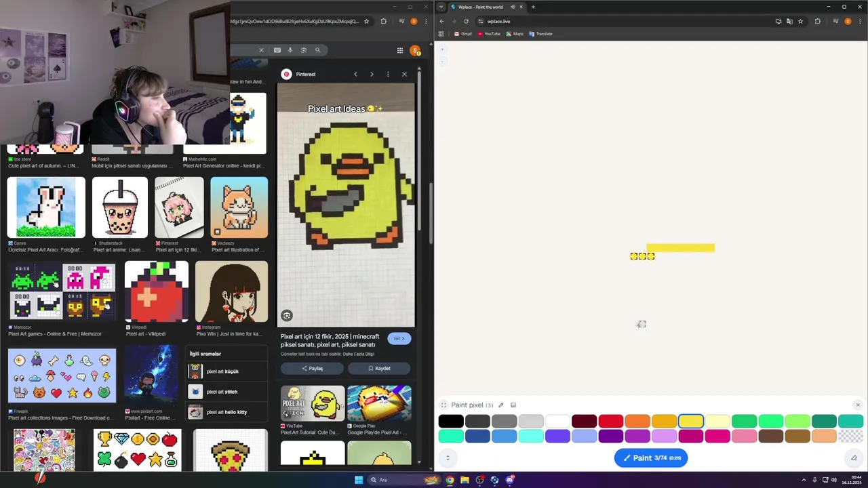
Task: Pick the dark blue color swatch
Action: [x=477, y=436]
